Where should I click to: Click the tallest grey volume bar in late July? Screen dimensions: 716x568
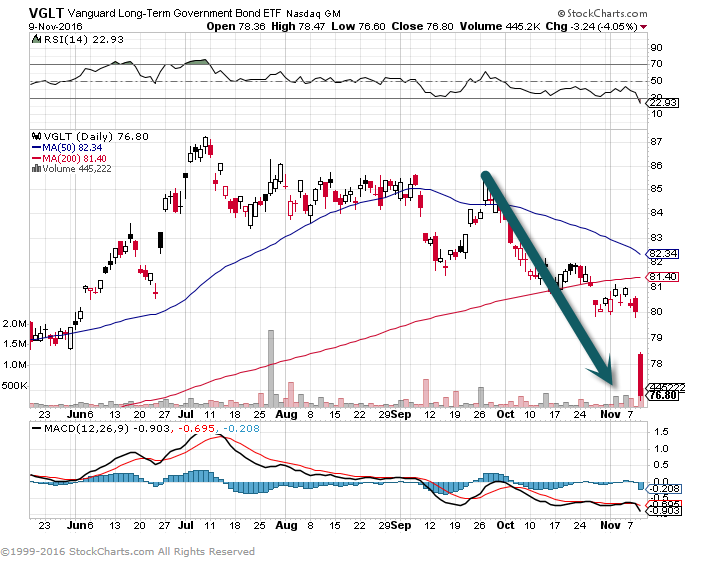[x=271, y=368]
